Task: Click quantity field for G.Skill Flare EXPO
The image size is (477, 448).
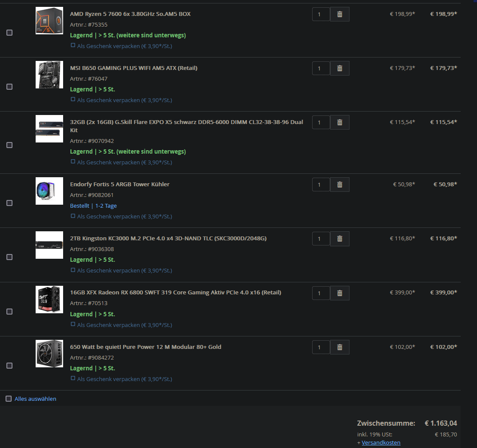Action: [321, 122]
